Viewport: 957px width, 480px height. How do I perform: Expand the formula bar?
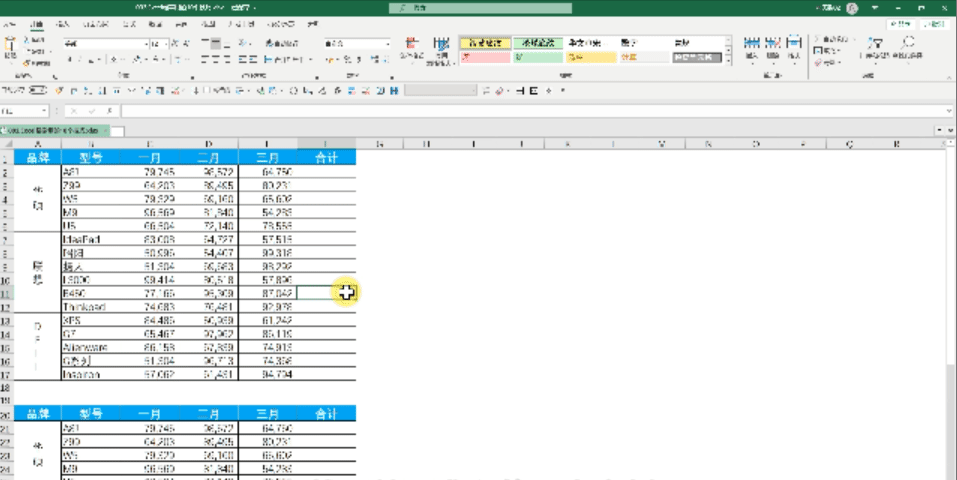click(948, 111)
